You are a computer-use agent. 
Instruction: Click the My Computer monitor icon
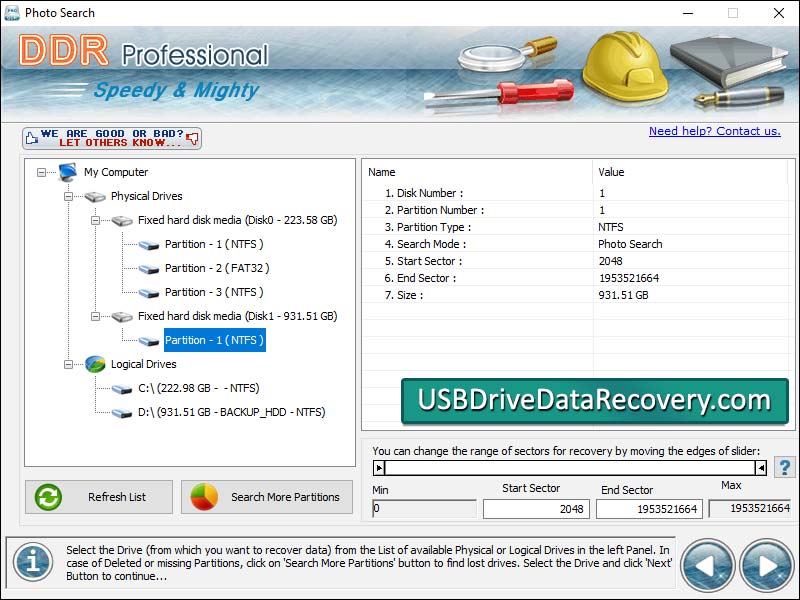[68, 172]
